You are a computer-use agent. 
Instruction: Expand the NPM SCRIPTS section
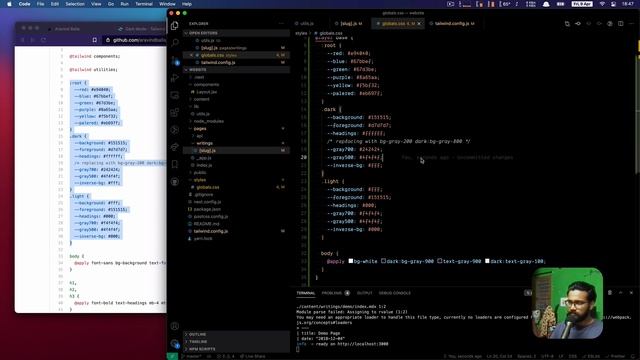click(x=237, y=349)
